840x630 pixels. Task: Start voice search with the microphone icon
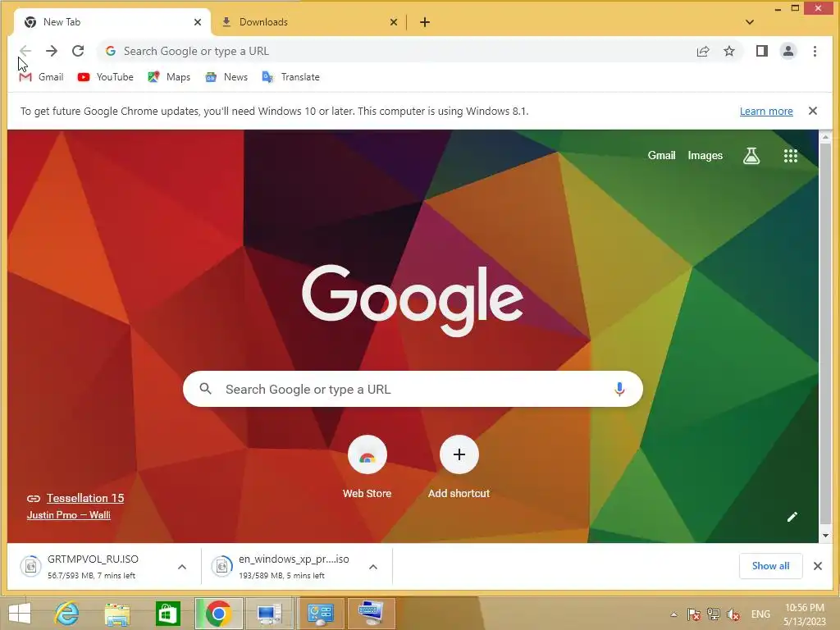point(619,389)
